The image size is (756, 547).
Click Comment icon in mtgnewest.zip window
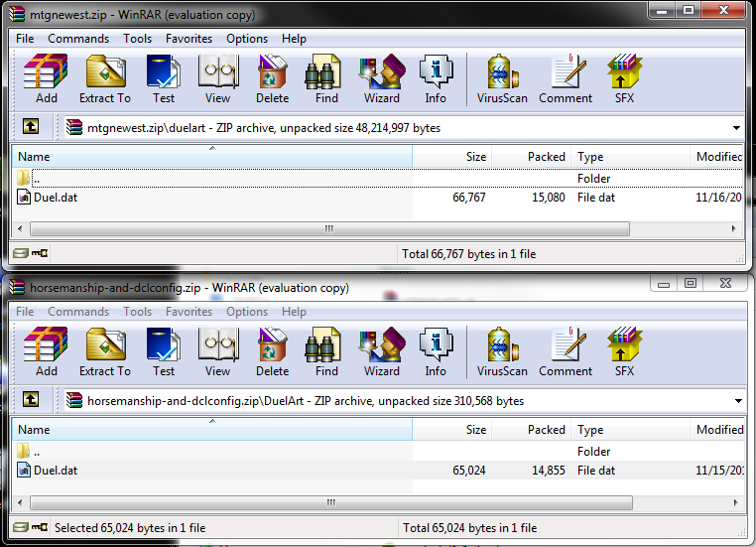(x=566, y=79)
